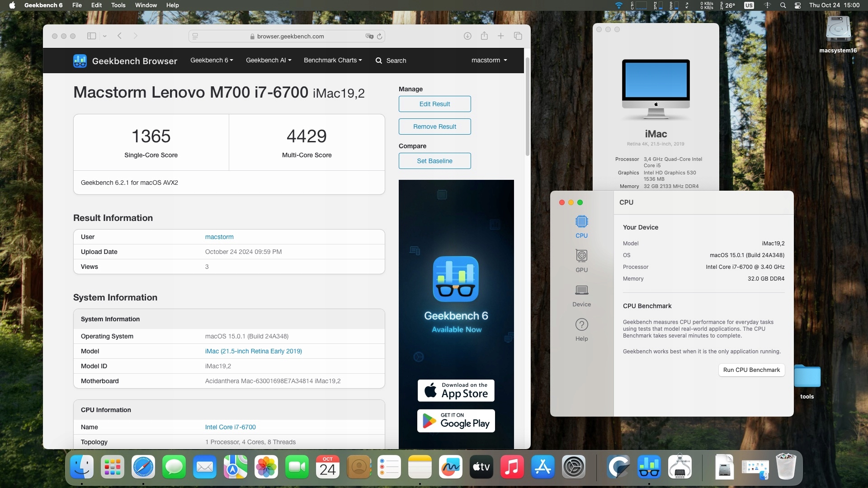Open Safari downloads icon
Image resolution: width=868 pixels, height=488 pixels.
pyautogui.click(x=467, y=36)
